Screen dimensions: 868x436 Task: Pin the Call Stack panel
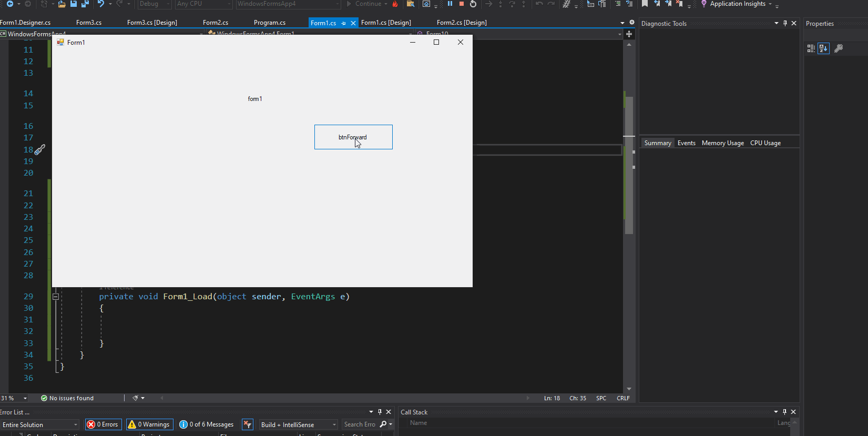point(784,412)
